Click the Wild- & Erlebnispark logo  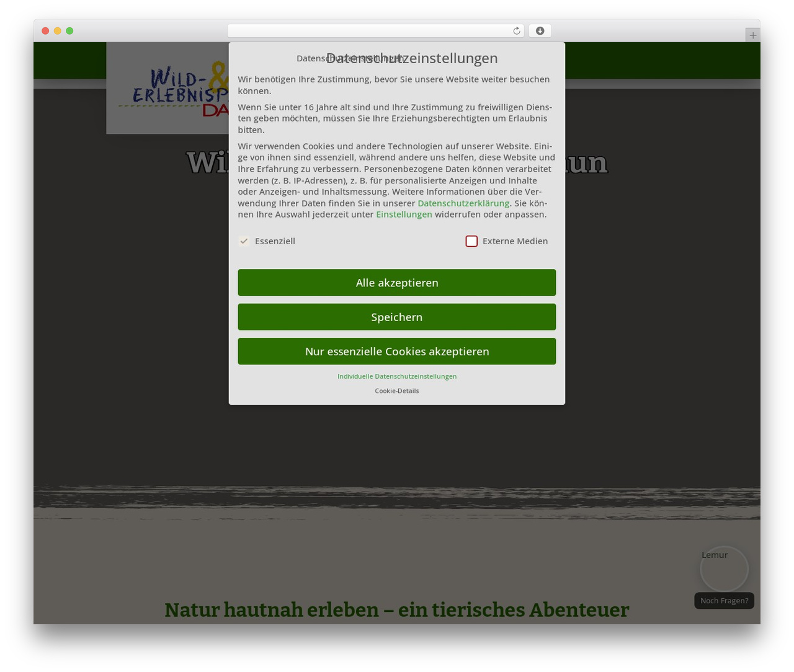coord(167,88)
